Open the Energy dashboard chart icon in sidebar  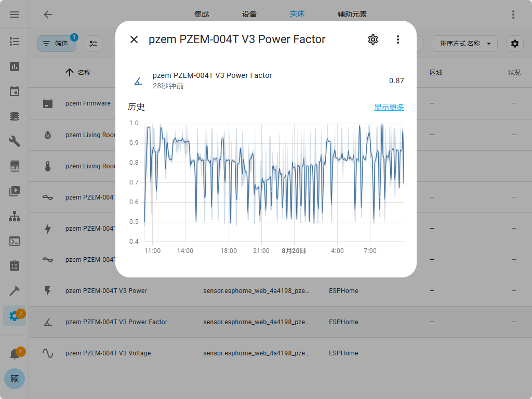pos(15,66)
